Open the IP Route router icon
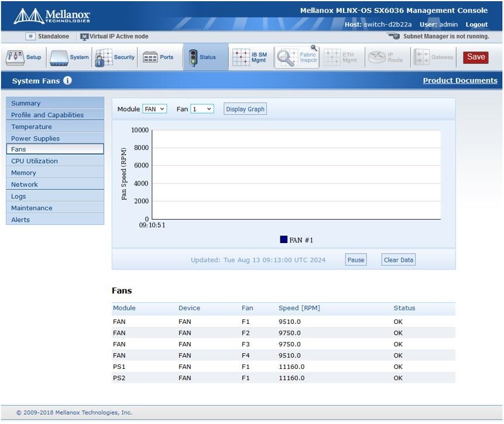The image size is (504, 424). pyautogui.click(x=377, y=57)
